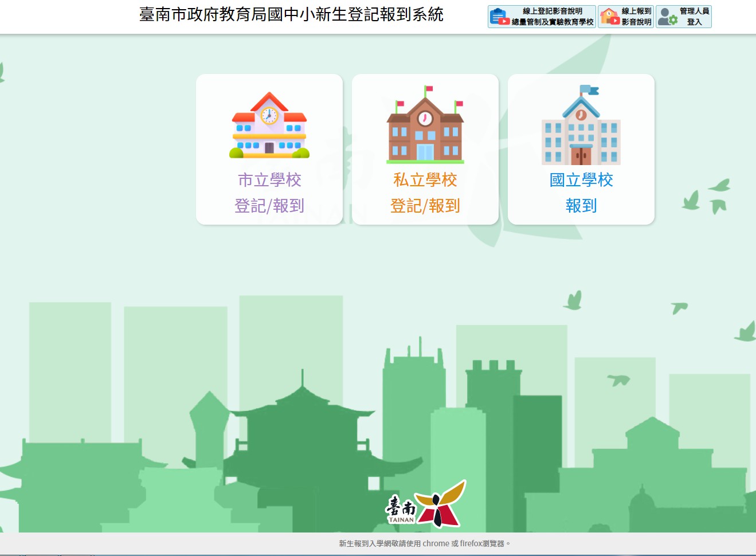Click the page title 臺南市政府教育局國中小新生登記報到系統
Viewport: 756px width, 556px height.
(x=291, y=15)
